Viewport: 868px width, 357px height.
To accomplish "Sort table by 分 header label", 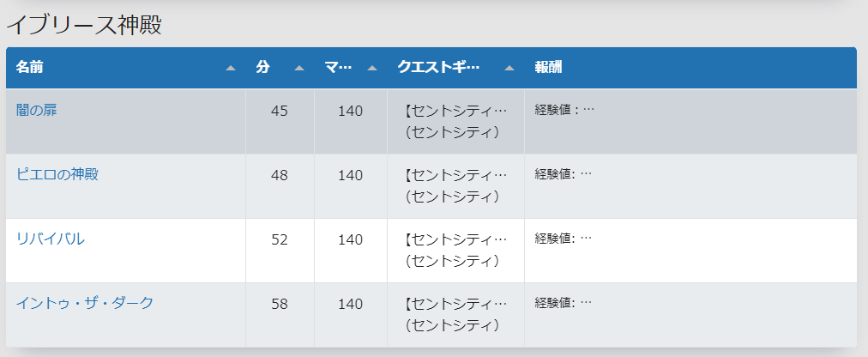I will point(263,68).
